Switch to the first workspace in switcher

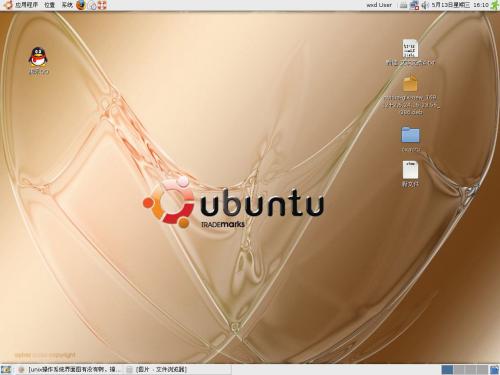pos(447,369)
